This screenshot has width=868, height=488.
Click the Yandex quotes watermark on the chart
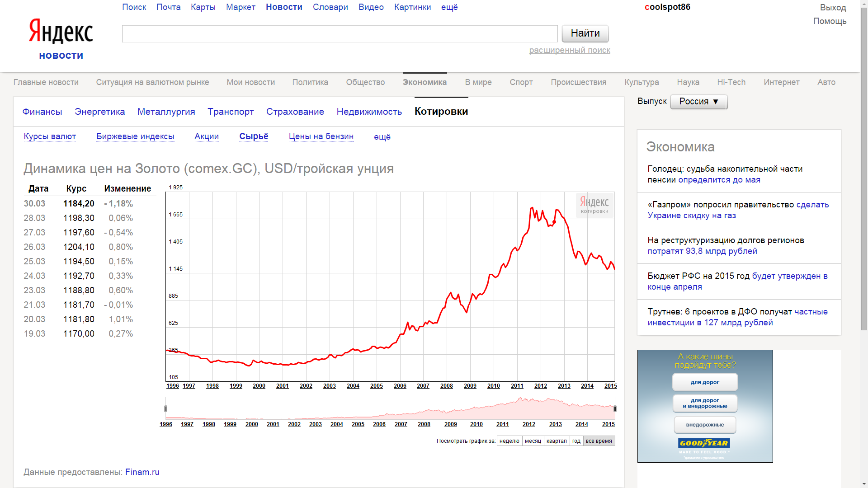594,205
